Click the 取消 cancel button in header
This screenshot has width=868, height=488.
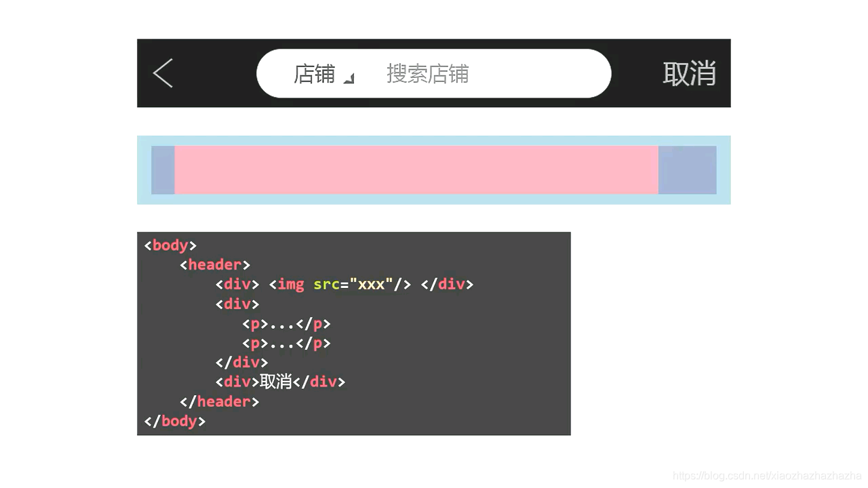coord(689,73)
